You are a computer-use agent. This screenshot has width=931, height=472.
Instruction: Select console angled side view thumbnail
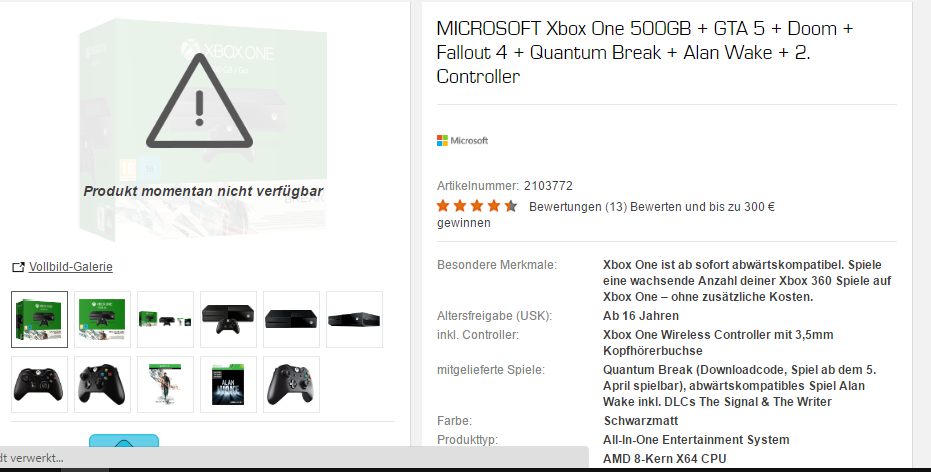(x=354, y=319)
